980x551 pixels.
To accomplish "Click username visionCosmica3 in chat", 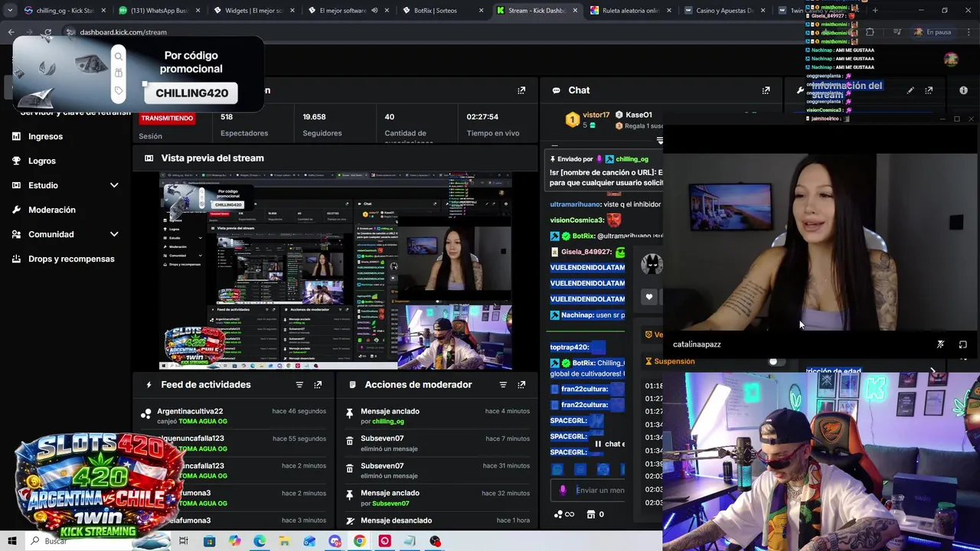I will 577,220.
